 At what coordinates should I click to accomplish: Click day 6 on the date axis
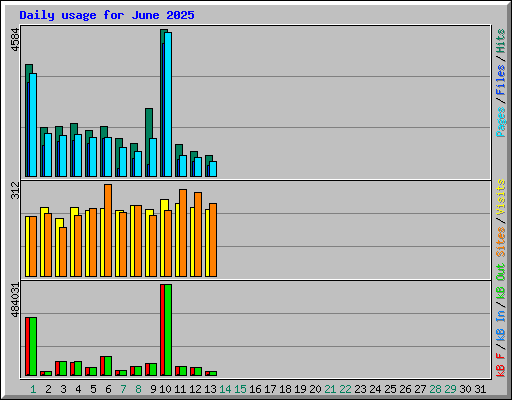[x=108, y=389]
